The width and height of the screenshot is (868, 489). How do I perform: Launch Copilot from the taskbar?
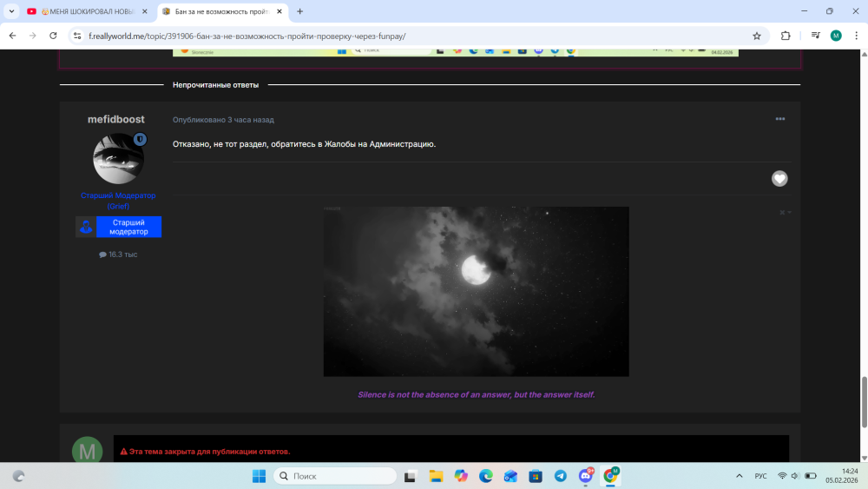pyautogui.click(x=461, y=476)
